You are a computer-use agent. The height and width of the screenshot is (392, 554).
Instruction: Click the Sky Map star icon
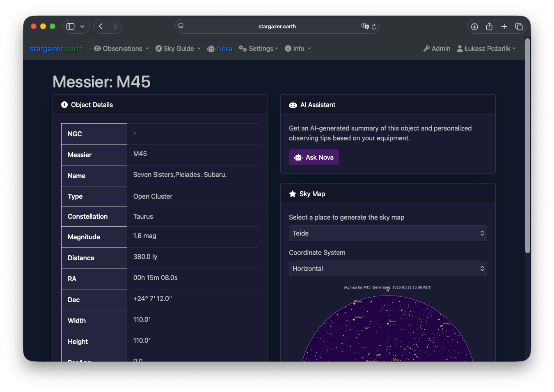(x=293, y=194)
